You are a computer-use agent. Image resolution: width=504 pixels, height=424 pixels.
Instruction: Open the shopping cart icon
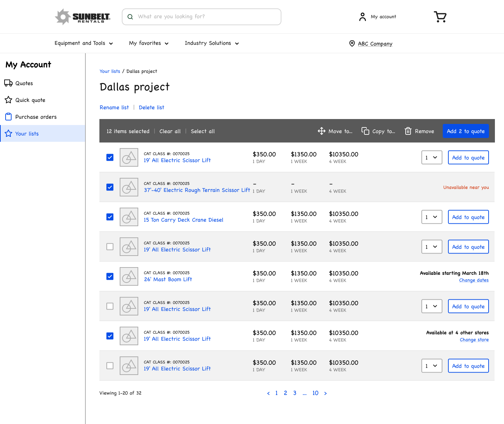click(x=440, y=16)
